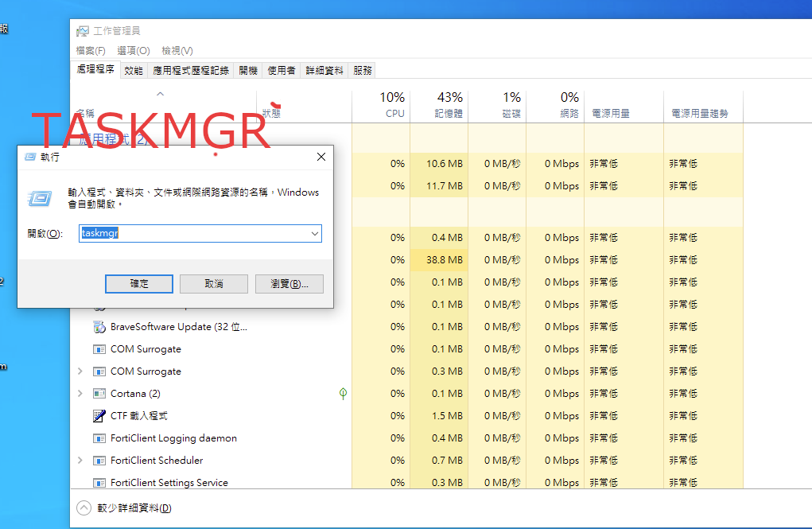Open the Run dialog command history dropdown

(315, 234)
